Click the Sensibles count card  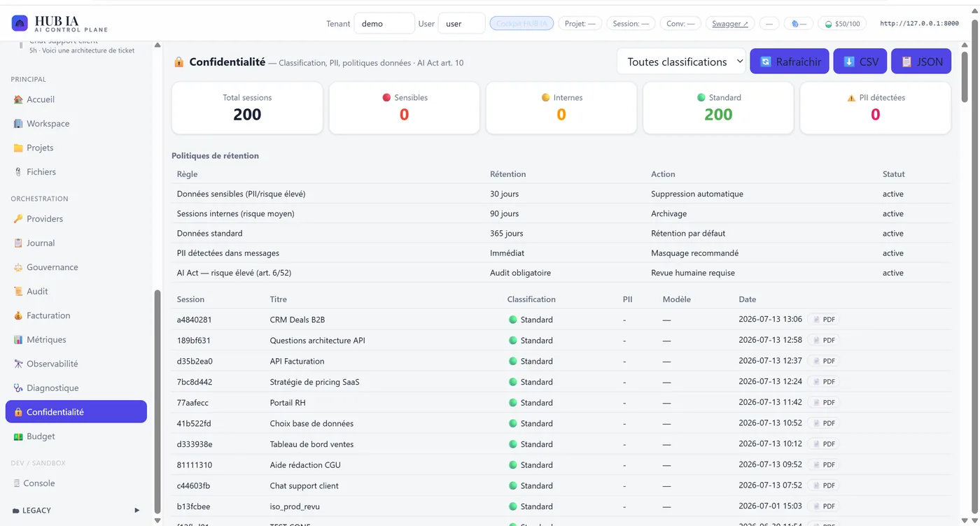click(404, 108)
